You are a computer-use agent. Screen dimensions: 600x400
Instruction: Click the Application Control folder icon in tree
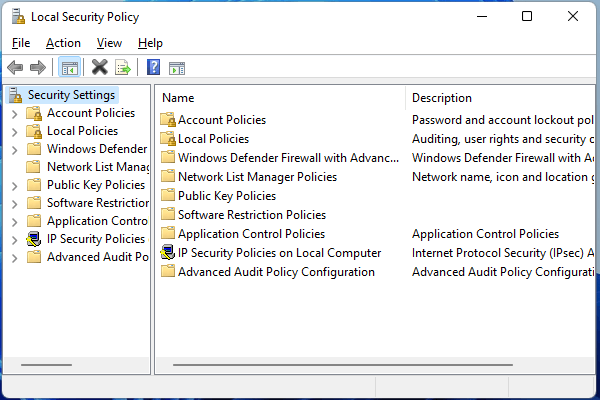pos(34,221)
